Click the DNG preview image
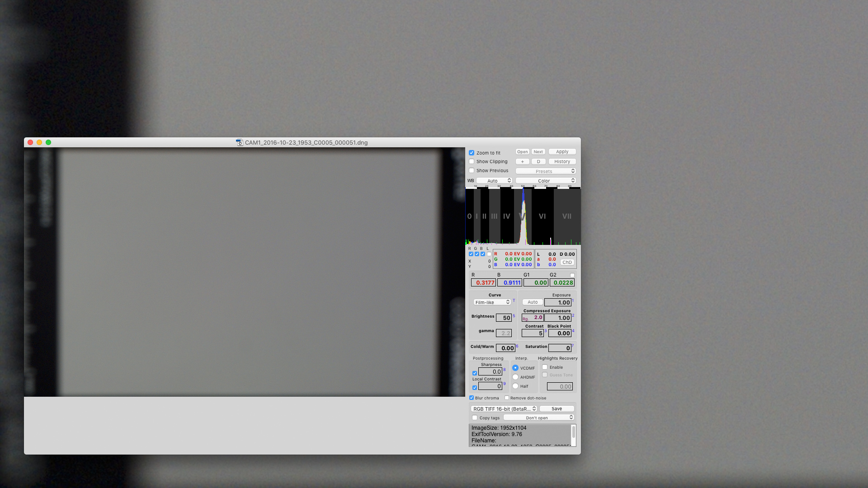 coord(245,272)
